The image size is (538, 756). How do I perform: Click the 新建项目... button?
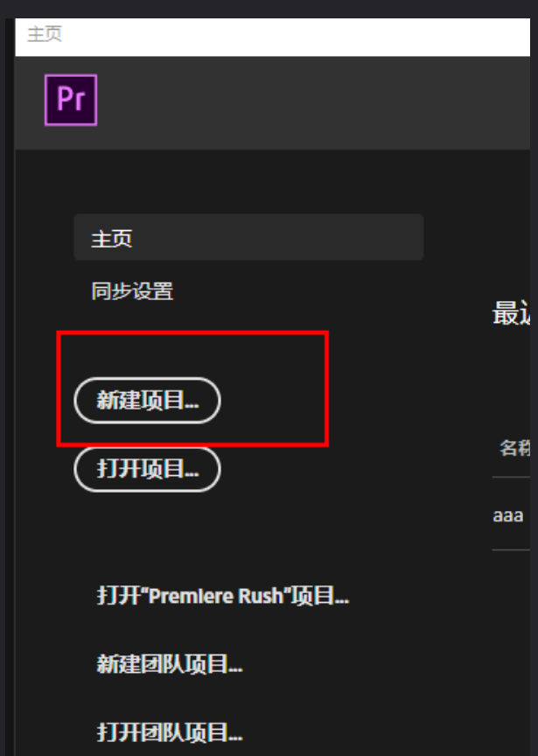(148, 401)
